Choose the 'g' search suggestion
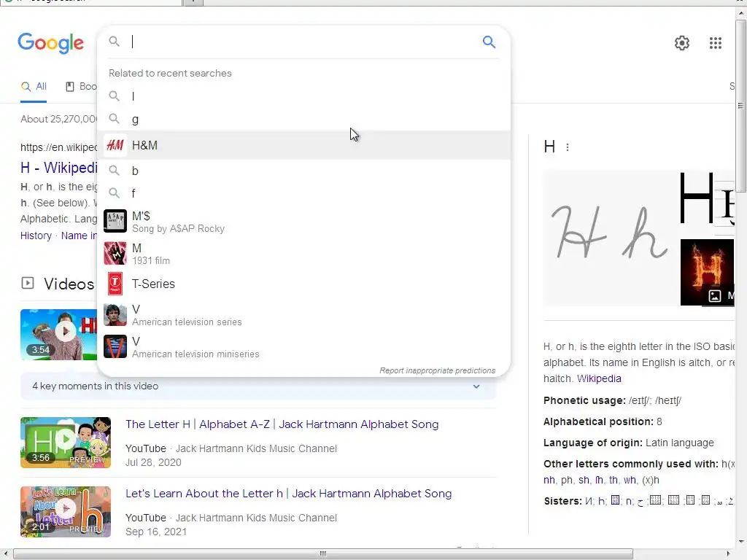 (303, 119)
